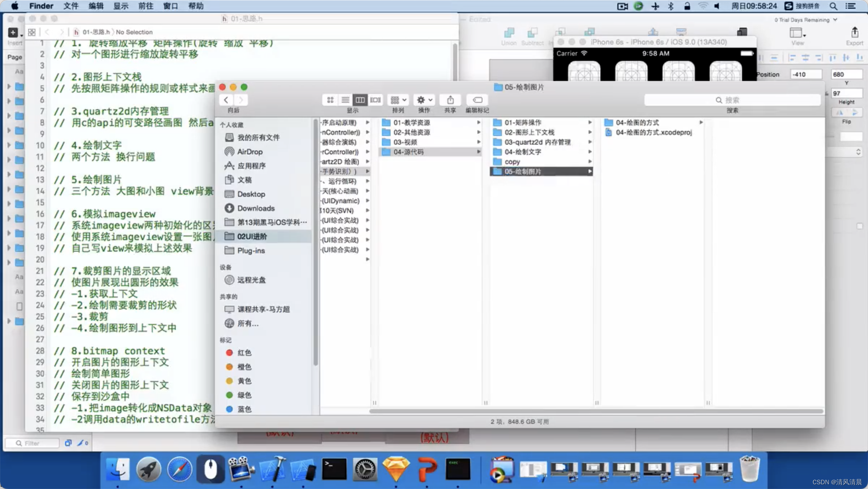Click the Bluetooth menu bar icon
This screenshot has height=489, width=868.
point(671,6)
